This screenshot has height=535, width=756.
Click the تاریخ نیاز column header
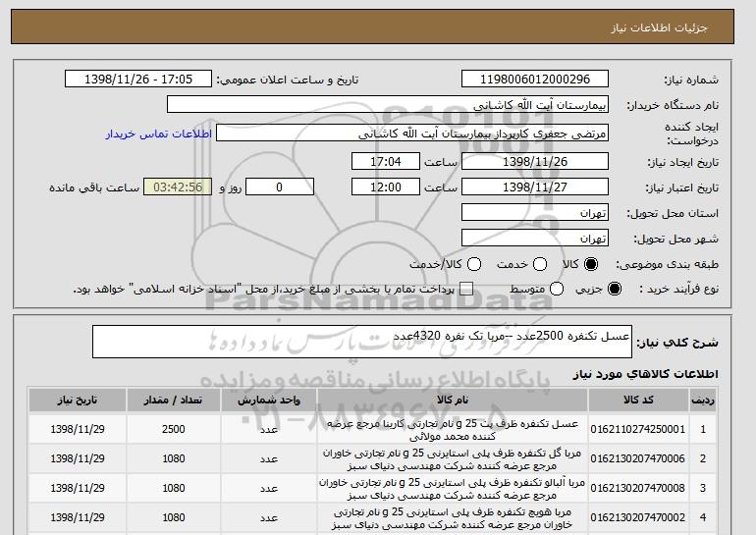[78, 401]
